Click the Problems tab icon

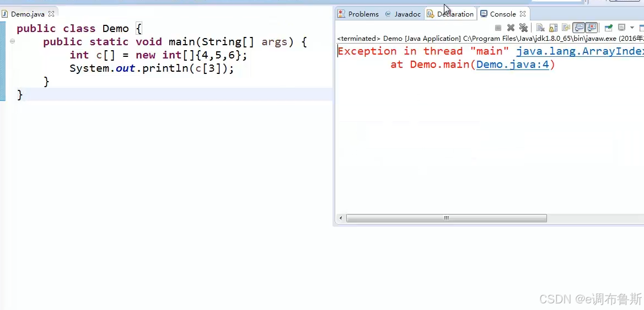pos(341,14)
